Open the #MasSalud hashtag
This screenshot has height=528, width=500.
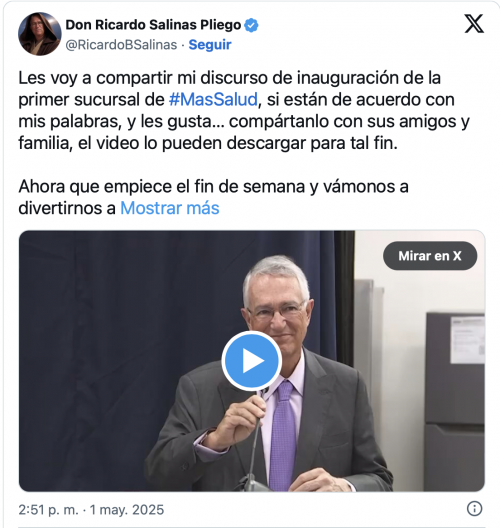coord(213,100)
